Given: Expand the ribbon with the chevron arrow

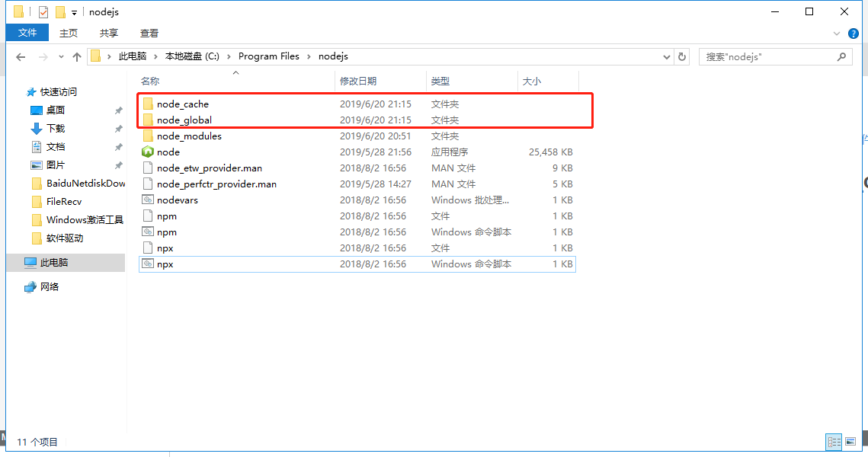Looking at the screenshot, I should coord(837,34).
